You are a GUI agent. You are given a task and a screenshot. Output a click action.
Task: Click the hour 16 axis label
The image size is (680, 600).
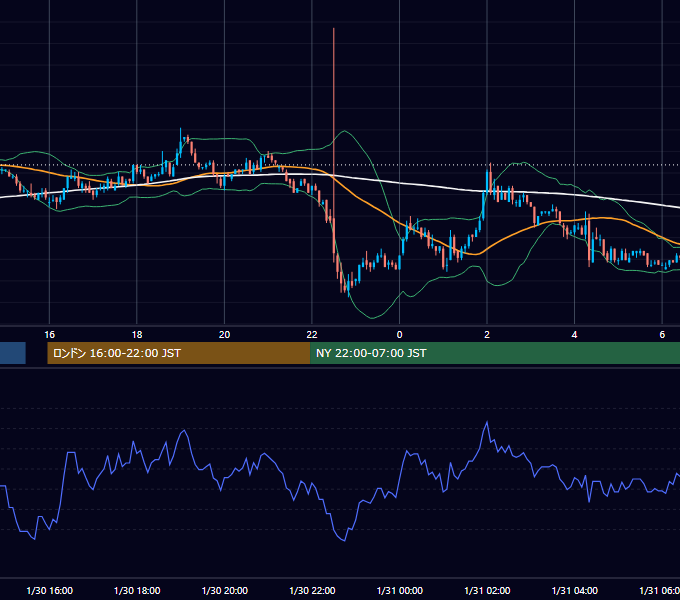point(49,335)
